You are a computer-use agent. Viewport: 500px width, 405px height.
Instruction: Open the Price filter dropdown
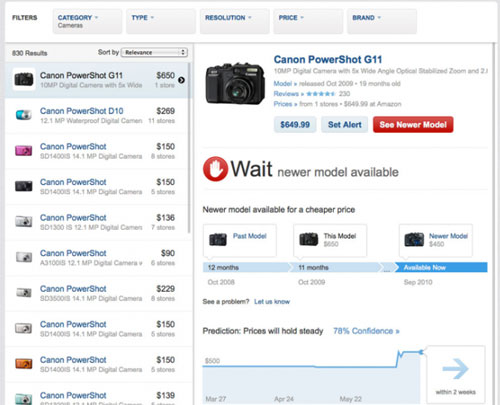308,21
